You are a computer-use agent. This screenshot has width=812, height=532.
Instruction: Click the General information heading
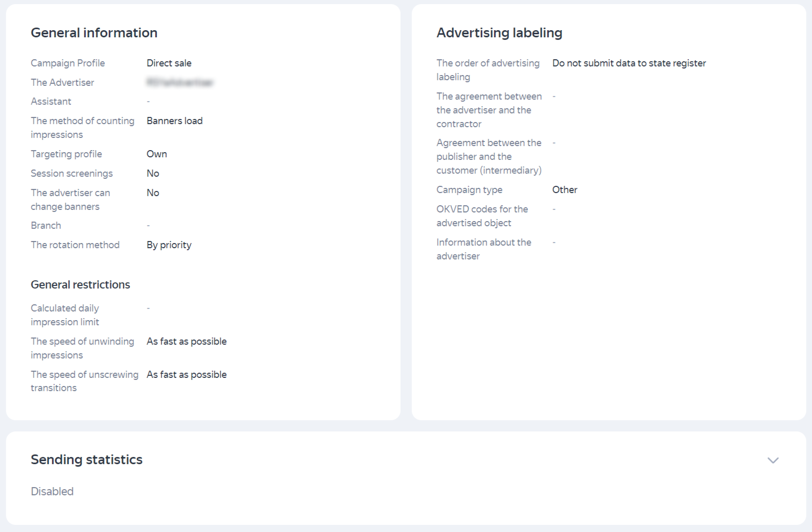tap(94, 33)
